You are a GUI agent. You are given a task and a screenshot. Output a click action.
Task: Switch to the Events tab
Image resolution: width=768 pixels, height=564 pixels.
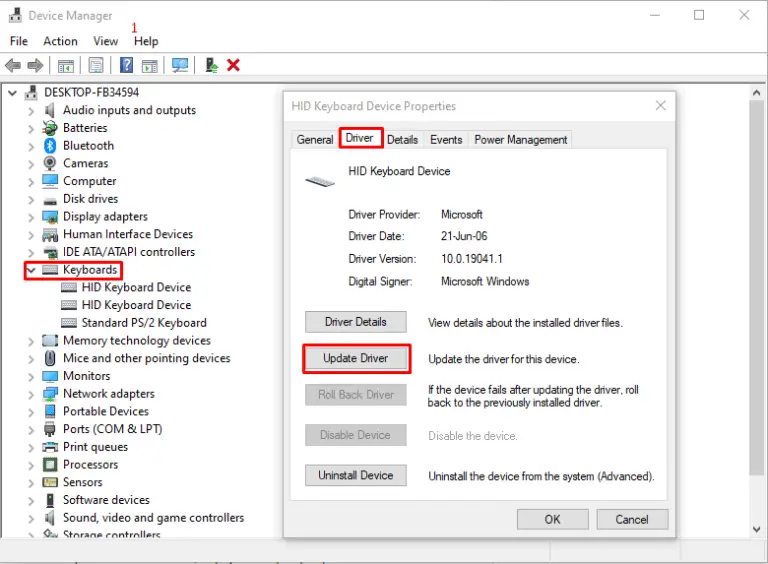tap(446, 140)
